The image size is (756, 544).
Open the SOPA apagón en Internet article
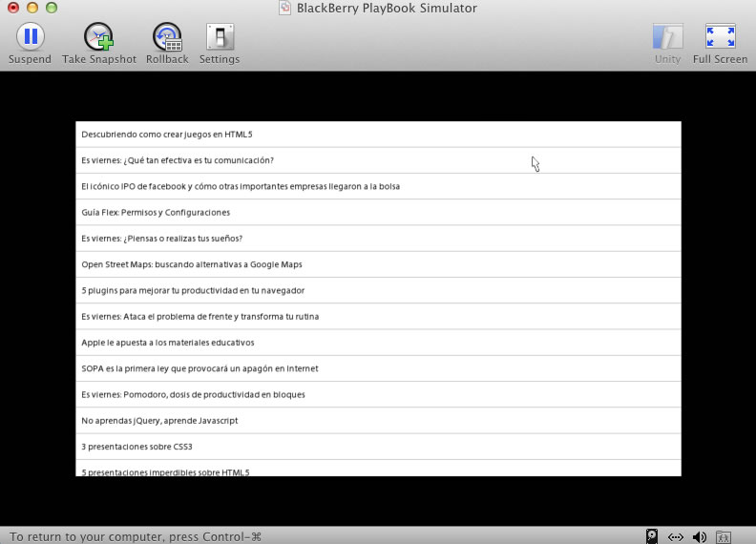[379, 369]
